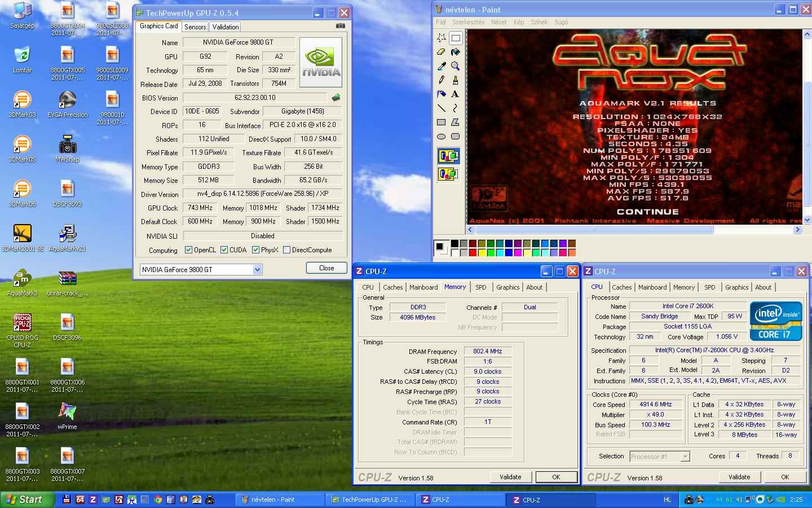Select the Magnifier tool in Paint
Screen dimensions: 812x508
(x=455, y=66)
